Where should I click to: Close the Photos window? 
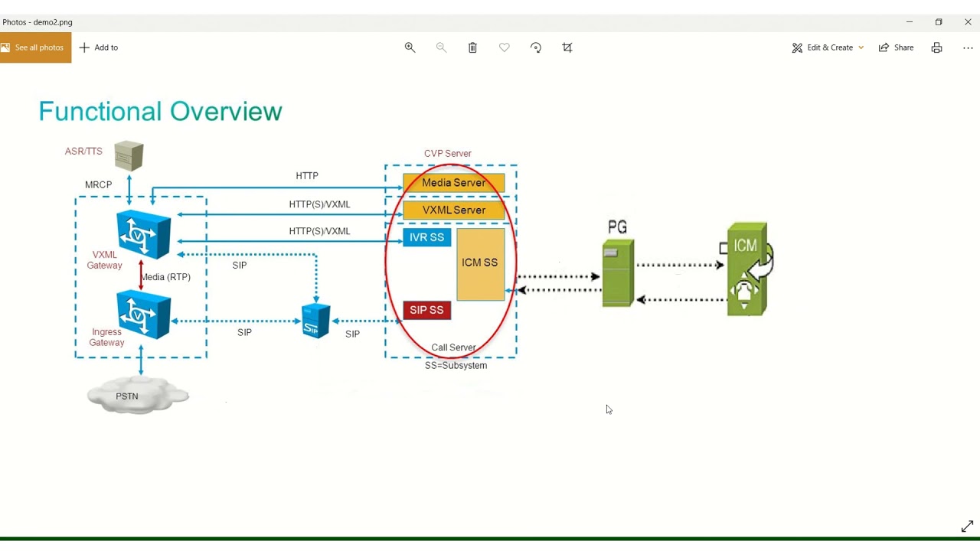point(968,22)
